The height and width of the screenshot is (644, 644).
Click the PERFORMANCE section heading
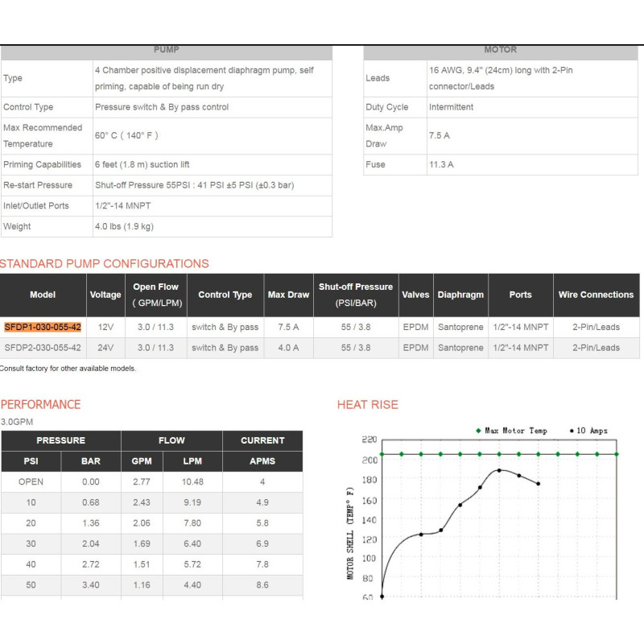(40, 404)
